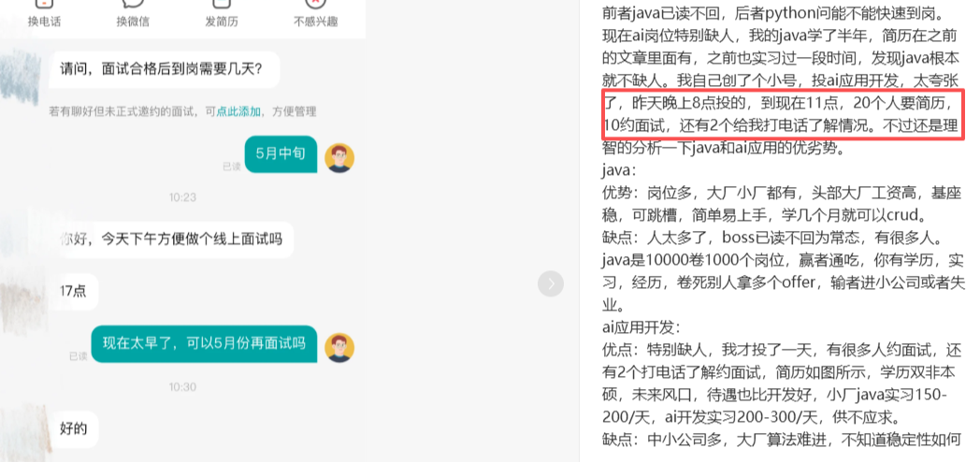The width and height of the screenshot is (980, 462).
Task: Click the ai应用开发： heading in article
Action: 641,327
